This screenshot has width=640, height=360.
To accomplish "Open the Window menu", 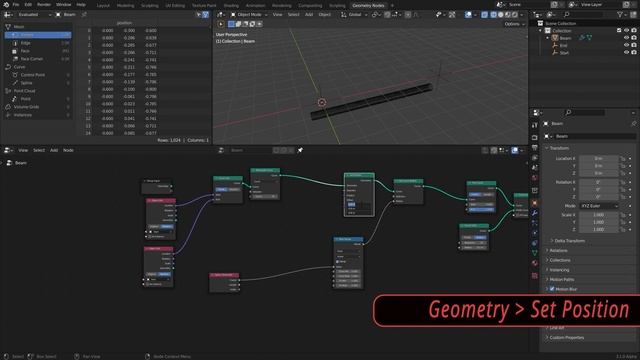I will click(63, 4).
